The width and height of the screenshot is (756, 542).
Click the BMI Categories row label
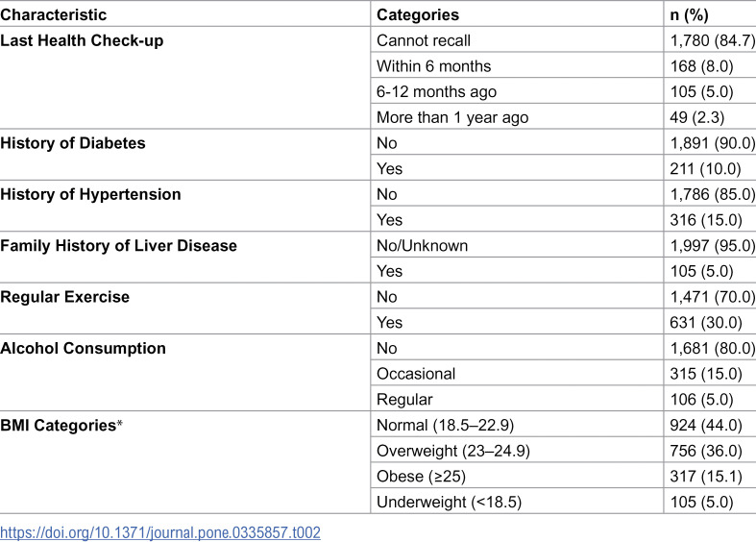[61, 426]
